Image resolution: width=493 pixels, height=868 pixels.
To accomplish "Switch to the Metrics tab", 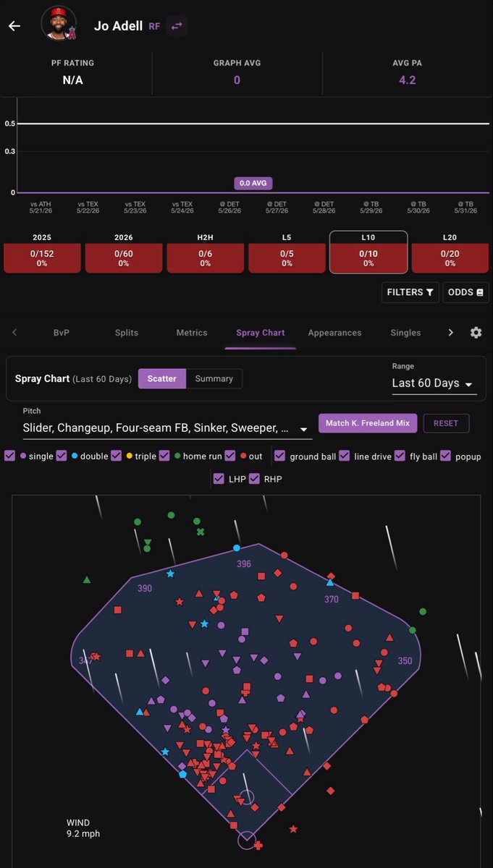I will tap(192, 333).
